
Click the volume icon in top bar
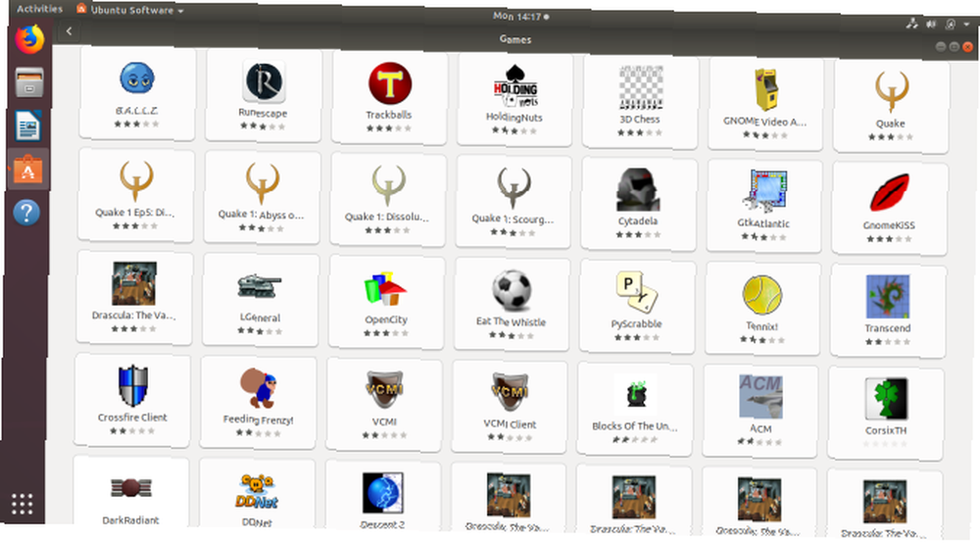[931, 24]
